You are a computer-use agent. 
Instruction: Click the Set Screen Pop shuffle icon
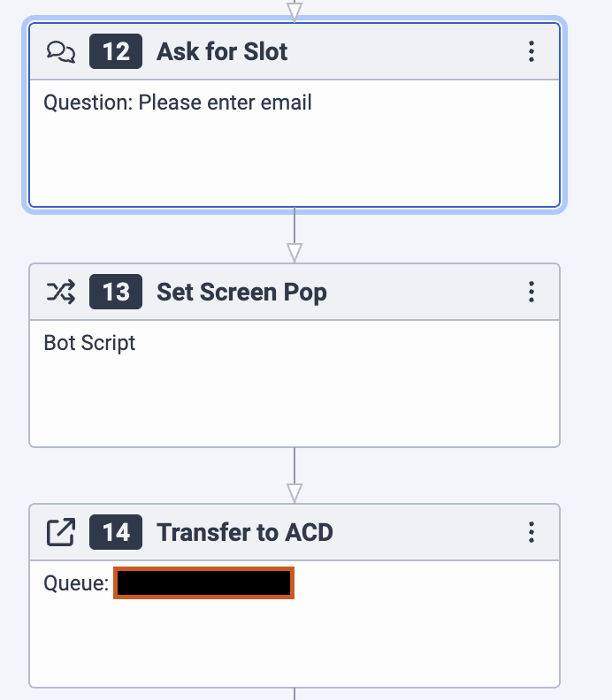(61, 292)
